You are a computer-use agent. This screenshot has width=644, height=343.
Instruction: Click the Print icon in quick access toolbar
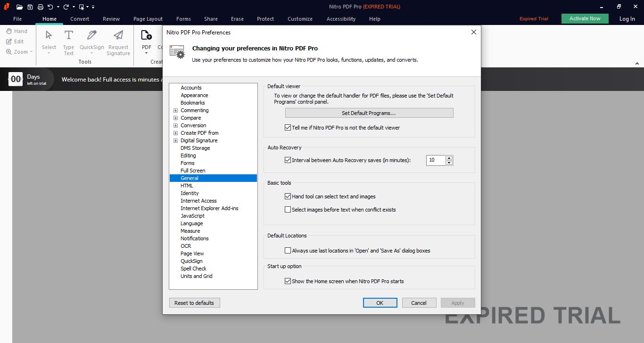pos(41,7)
